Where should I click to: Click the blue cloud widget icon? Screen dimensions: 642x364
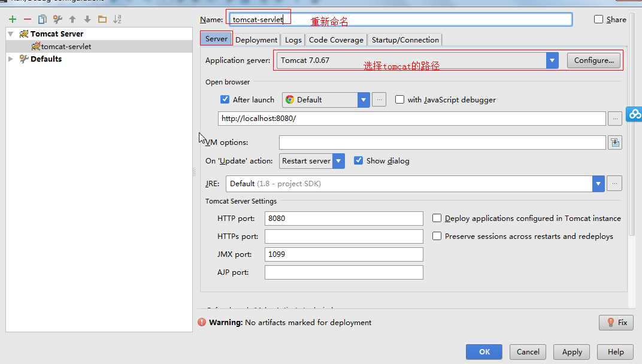(x=635, y=114)
